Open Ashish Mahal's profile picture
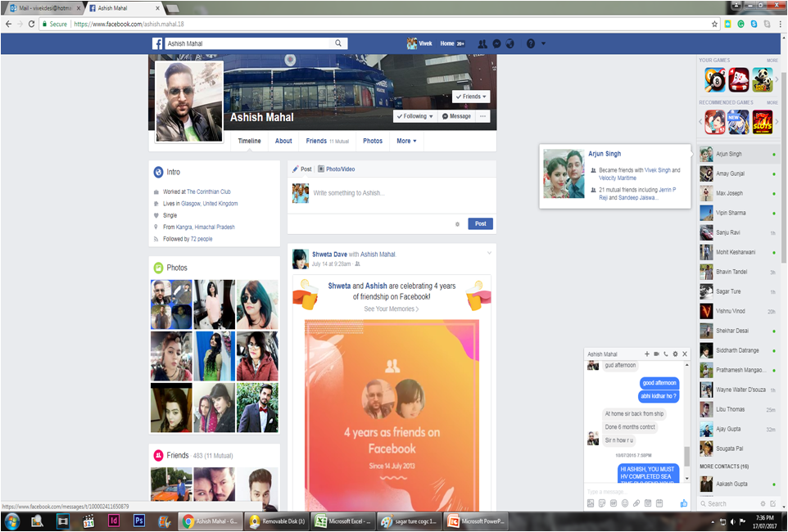The image size is (788, 532). pos(189,102)
